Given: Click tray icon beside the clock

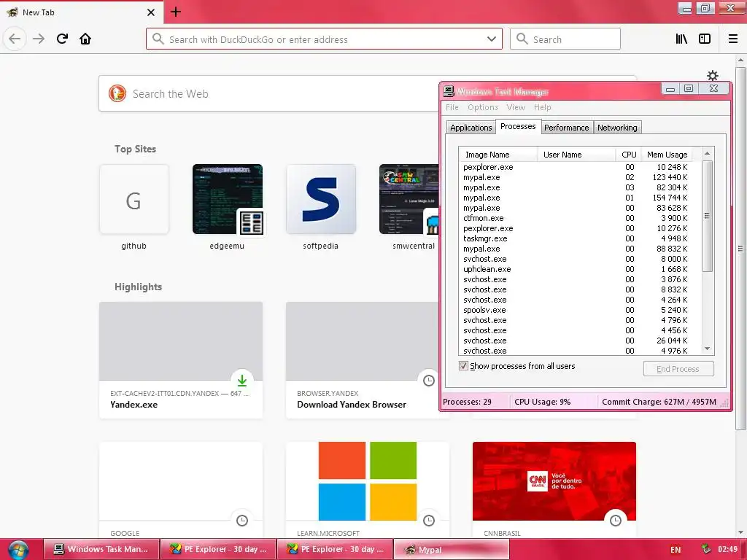Looking at the screenshot, I should (706, 548).
